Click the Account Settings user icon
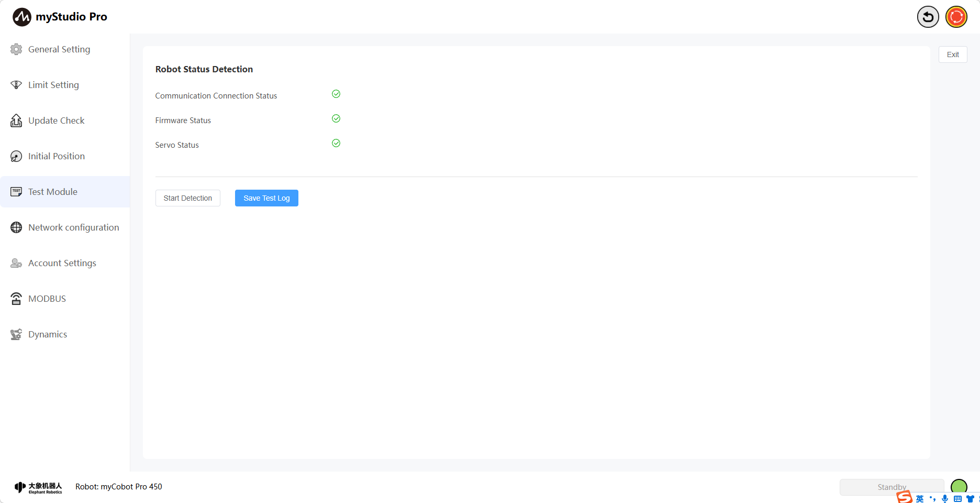Image resolution: width=980 pixels, height=503 pixels. click(x=16, y=263)
